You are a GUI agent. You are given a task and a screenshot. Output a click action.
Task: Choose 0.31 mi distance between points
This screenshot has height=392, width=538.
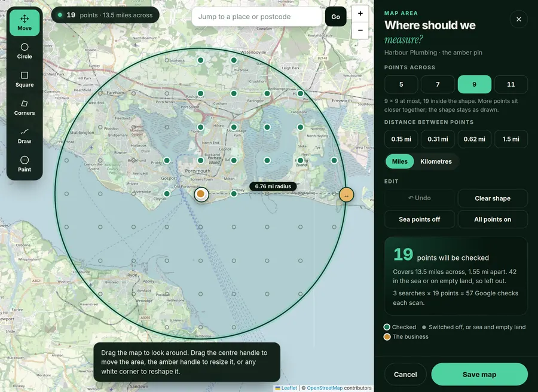click(x=438, y=139)
